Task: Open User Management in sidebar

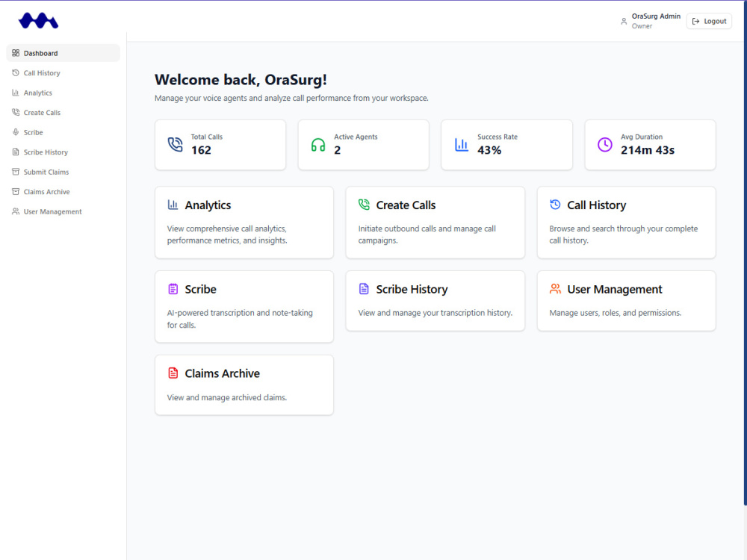Action: [63, 211]
